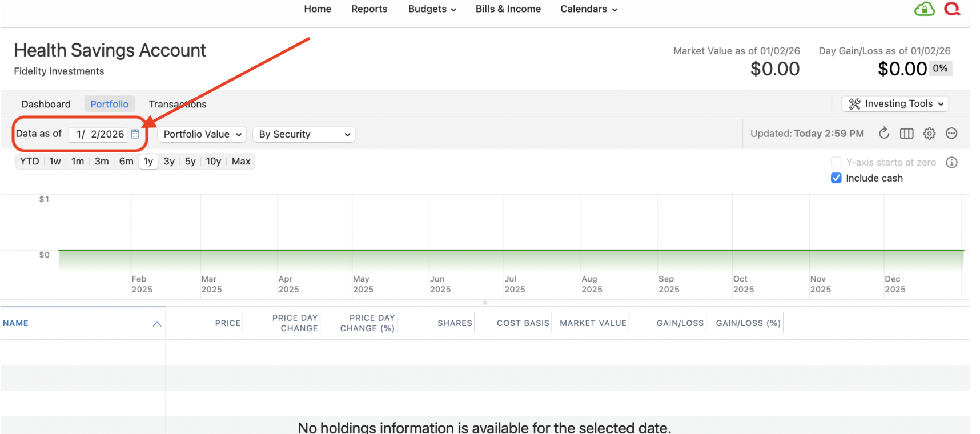Click the Fidelity Investments label
980x434 pixels.
point(59,71)
